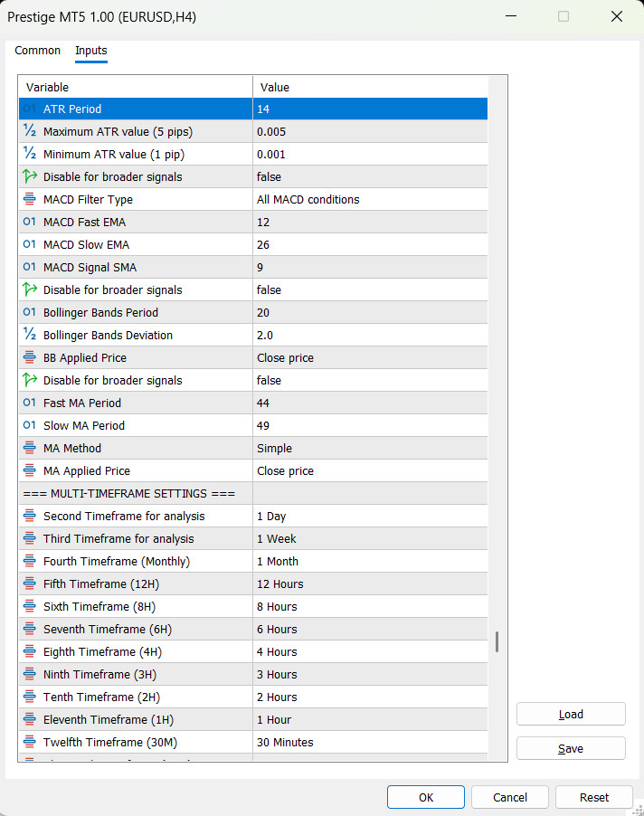The height and width of the screenshot is (816, 644).
Task: Edit the Bollinger Bands Deviation value 2.0
Action: (x=370, y=335)
